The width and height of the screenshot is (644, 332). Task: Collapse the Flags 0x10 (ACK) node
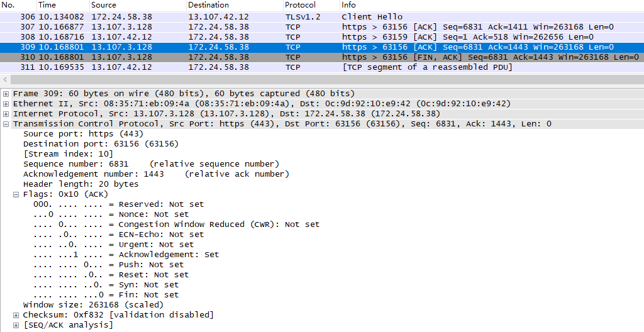click(x=16, y=194)
